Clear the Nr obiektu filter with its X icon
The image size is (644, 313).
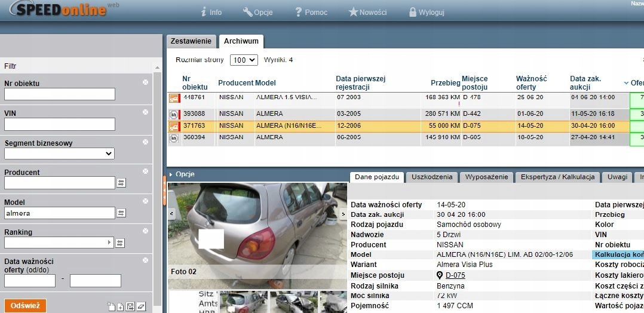click(x=145, y=82)
